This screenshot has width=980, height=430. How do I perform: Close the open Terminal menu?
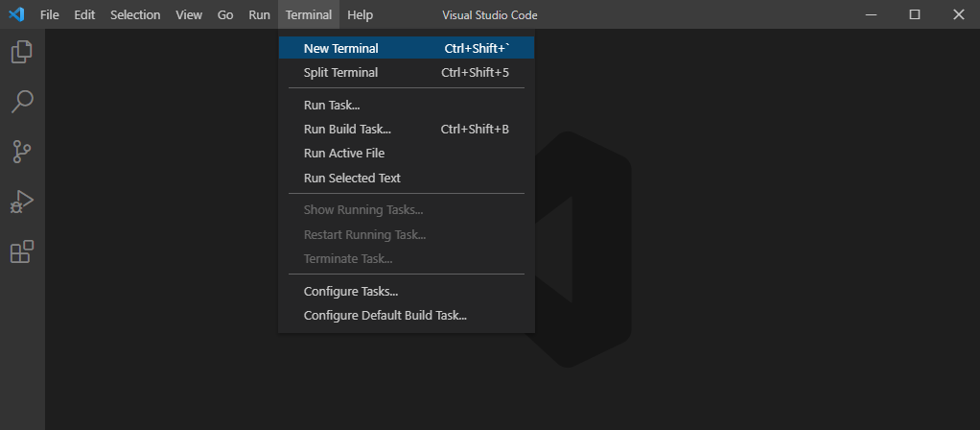tap(309, 14)
